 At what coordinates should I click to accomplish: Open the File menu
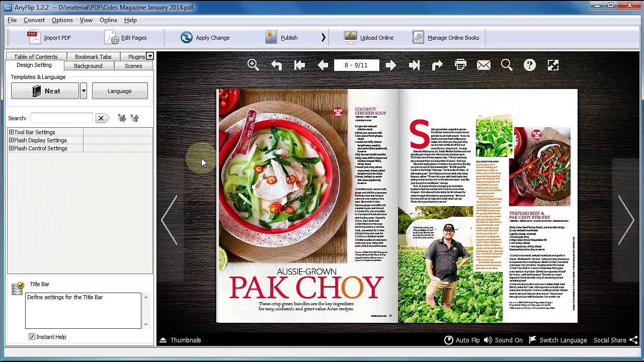click(12, 20)
